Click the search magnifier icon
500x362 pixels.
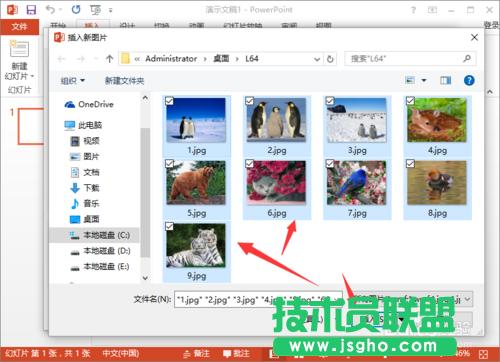click(x=467, y=59)
